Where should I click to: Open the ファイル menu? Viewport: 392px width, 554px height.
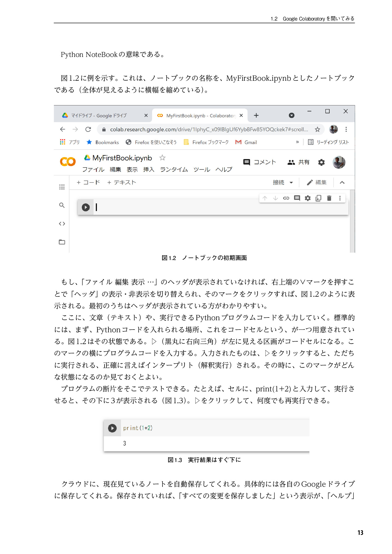tap(93, 169)
